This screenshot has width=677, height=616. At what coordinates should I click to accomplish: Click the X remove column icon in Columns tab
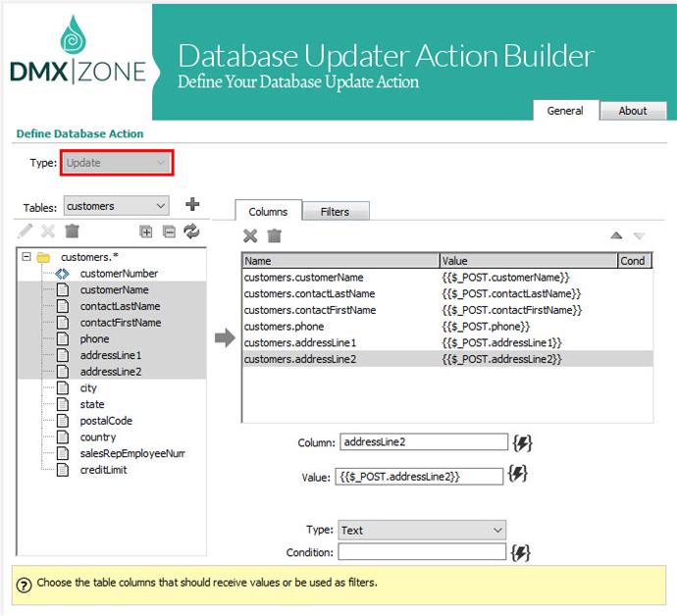[250, 235]
